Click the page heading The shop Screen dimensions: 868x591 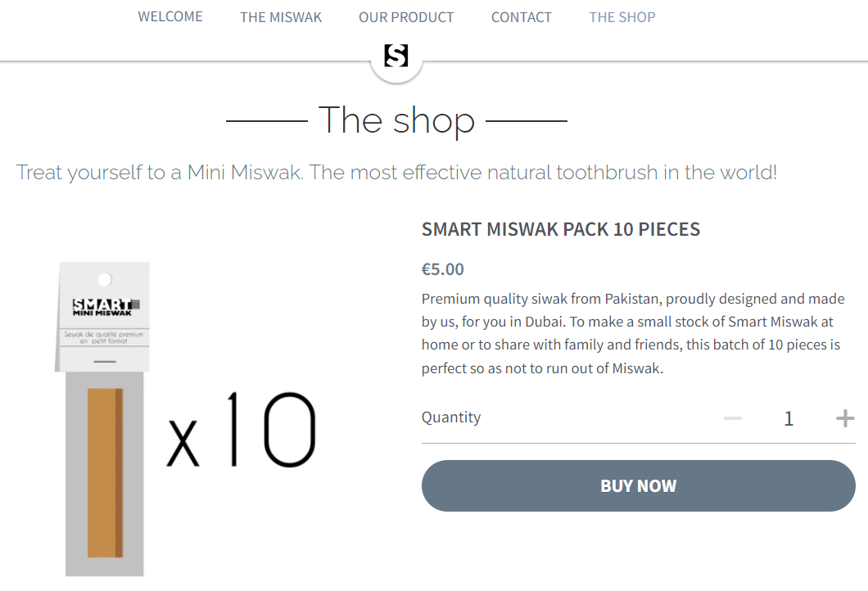[396, 120]
